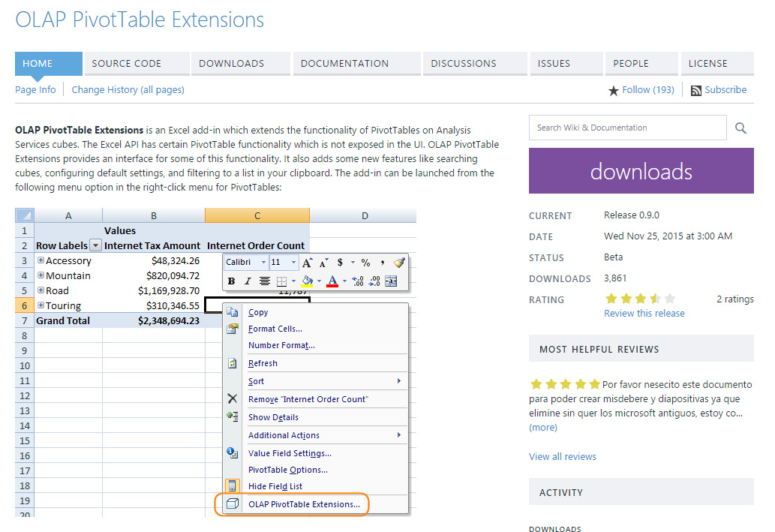Click the Italic icon in mini toolbar
The height and width of the screenshot is (532, 775).
(x=248, y=281)
